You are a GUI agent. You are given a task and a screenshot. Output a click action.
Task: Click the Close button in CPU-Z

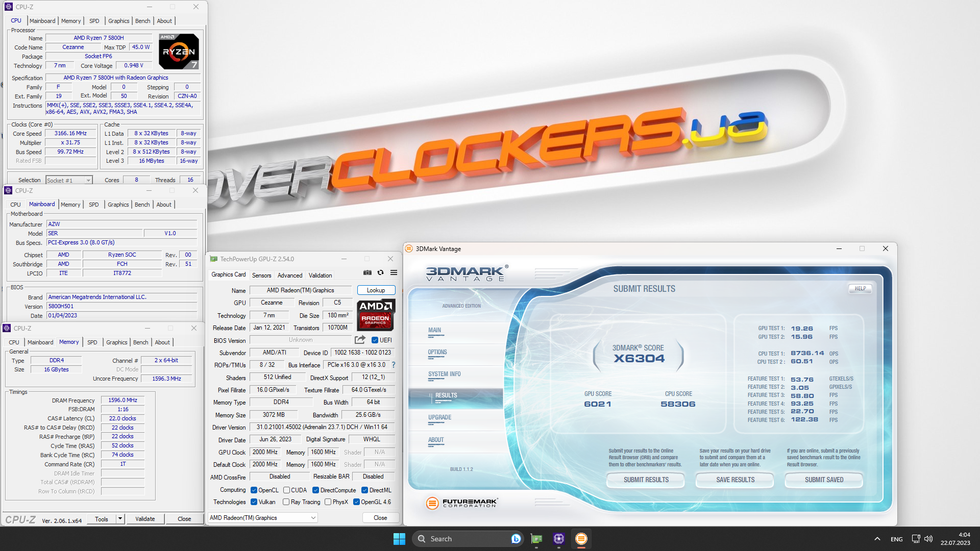184,519
